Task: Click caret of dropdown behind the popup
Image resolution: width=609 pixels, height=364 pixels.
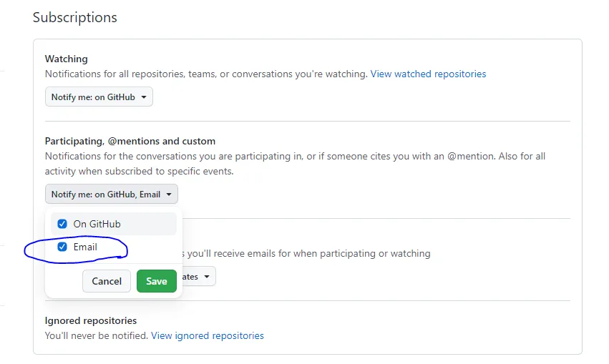Action: click(x=207, y=276)
